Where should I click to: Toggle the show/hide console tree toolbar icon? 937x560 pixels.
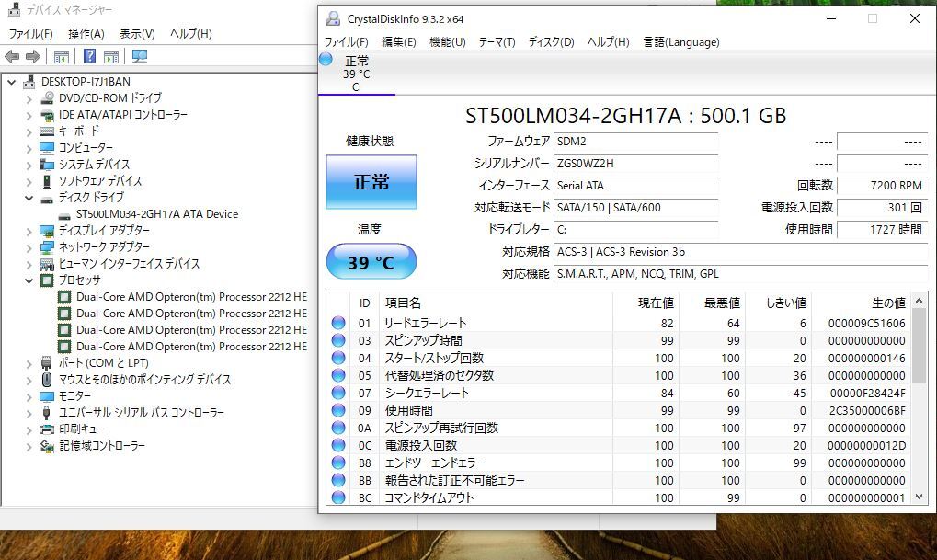(62, 57)
